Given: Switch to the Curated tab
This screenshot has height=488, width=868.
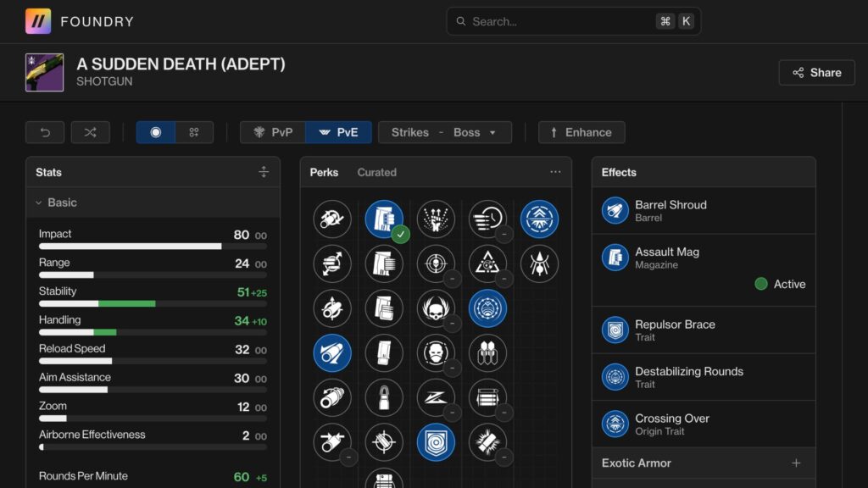Looking at the screenshot, I should pyautogui.click(x=376, y=172).
